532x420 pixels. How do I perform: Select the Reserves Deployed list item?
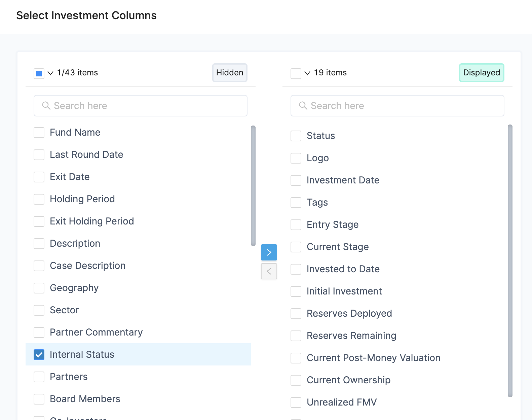[349, 314]
